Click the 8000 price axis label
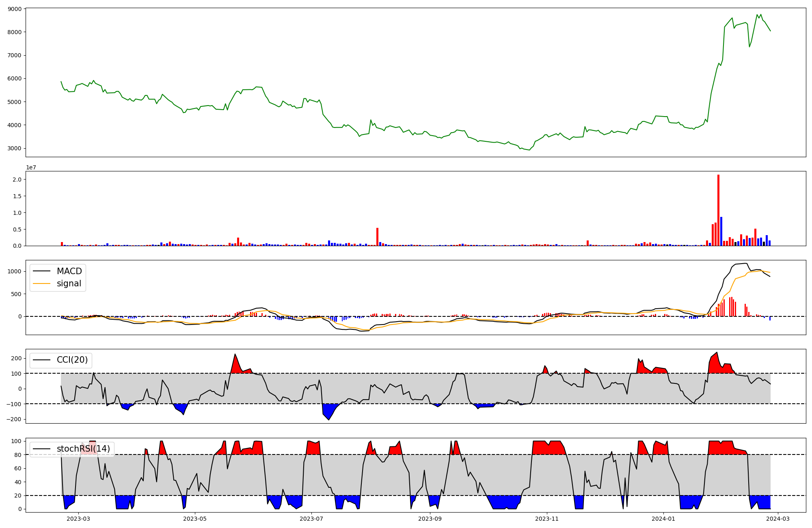 pyautogui.click(x=15, y=32)
